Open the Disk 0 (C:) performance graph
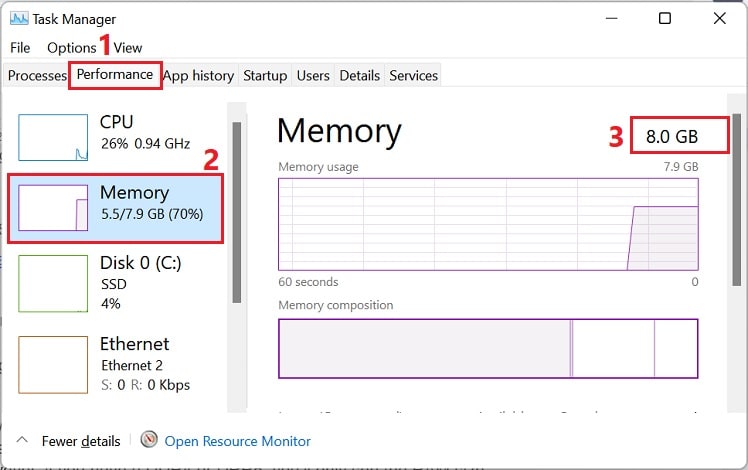 [x=53, y=283]
